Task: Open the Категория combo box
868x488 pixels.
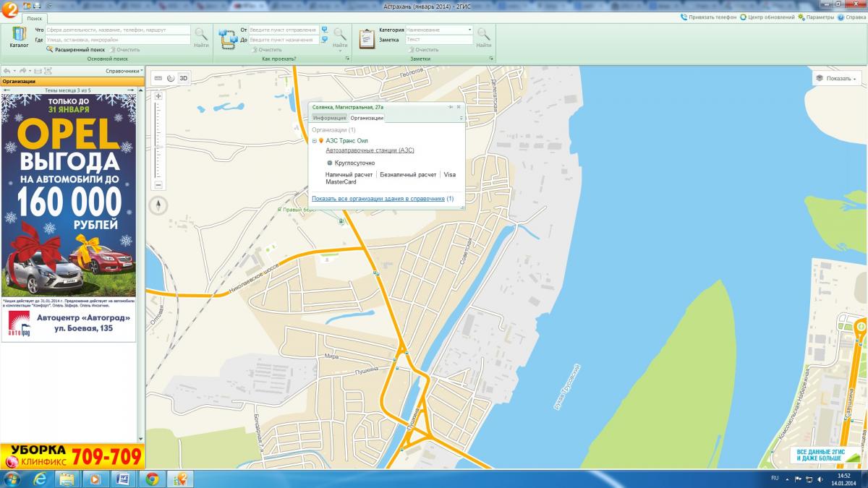Action: coord(439,30)
